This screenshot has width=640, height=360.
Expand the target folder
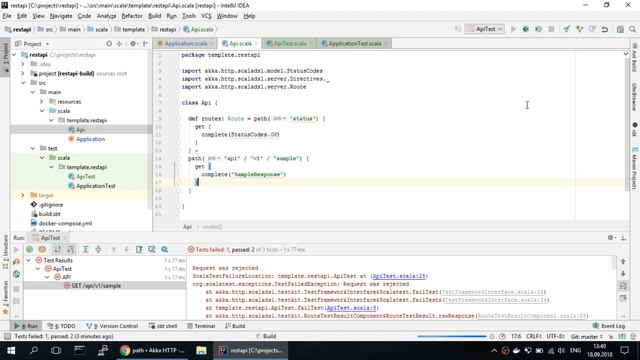click(23, 196)
